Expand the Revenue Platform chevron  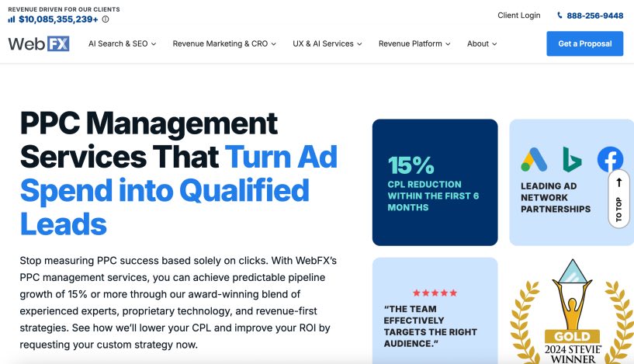coord(448,44)
